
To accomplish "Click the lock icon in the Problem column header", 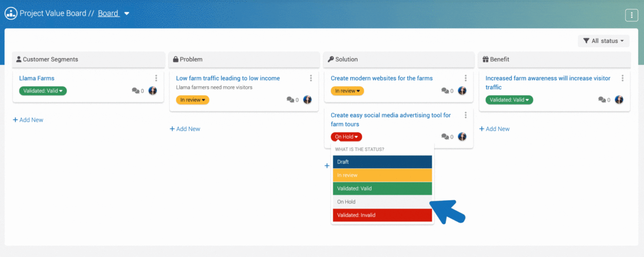I will [x=175, y=59].
